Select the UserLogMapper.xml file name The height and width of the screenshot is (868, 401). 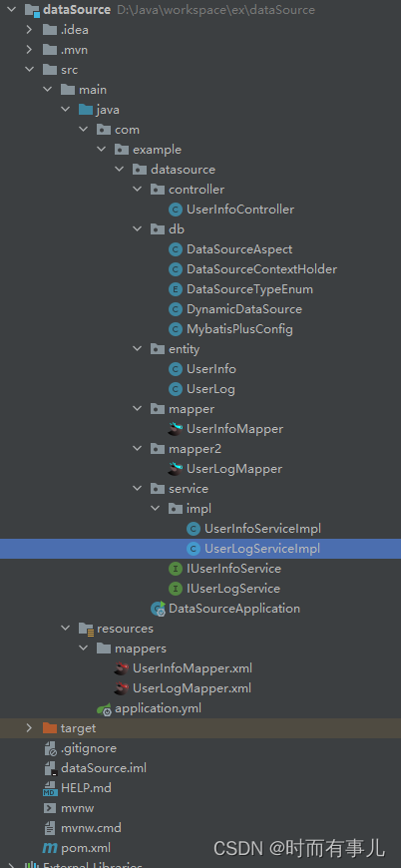coord(192,688)
